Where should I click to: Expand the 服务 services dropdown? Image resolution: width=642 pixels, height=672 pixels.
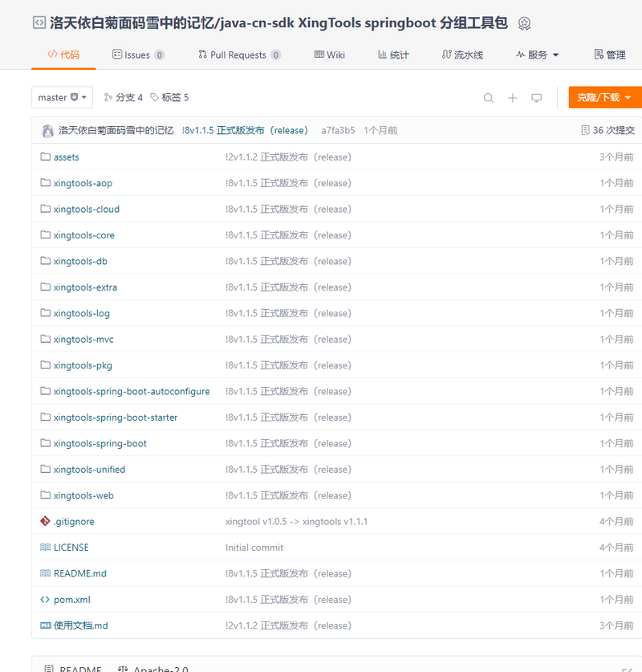[537, 55]
